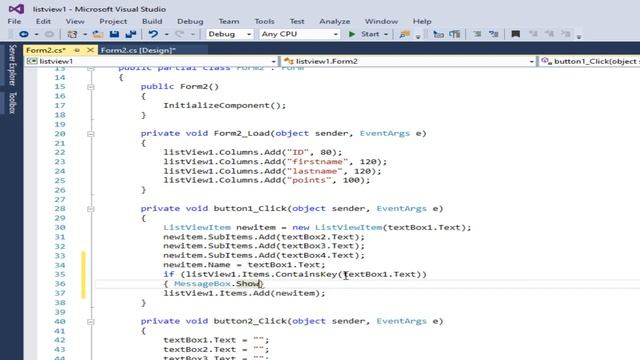This screenshot has width=640, height=360.
Task: Click the Find in Files icon
Action: coord(404,34)
